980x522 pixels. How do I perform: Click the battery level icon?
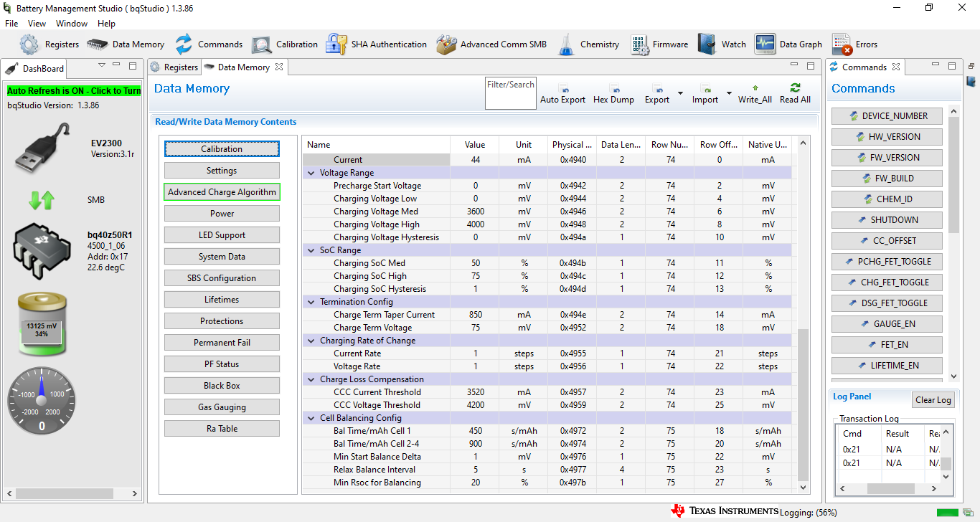[x=42, y=325]
